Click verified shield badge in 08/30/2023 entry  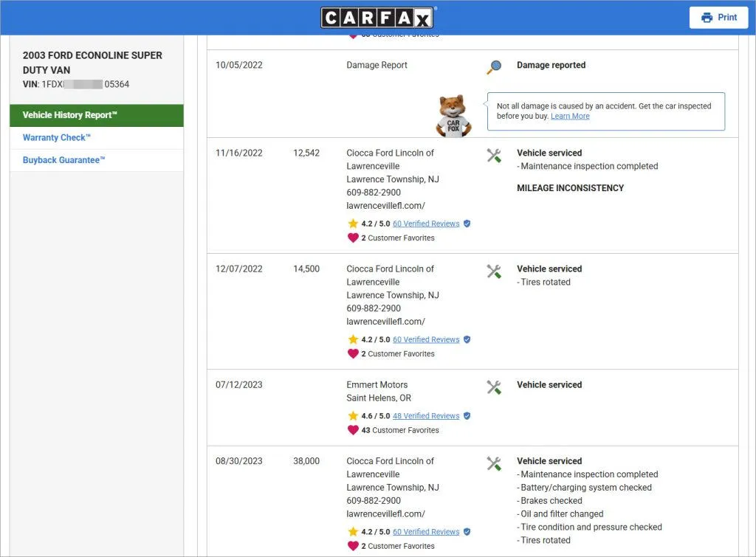pyautogui.click(x=467, y=532)
